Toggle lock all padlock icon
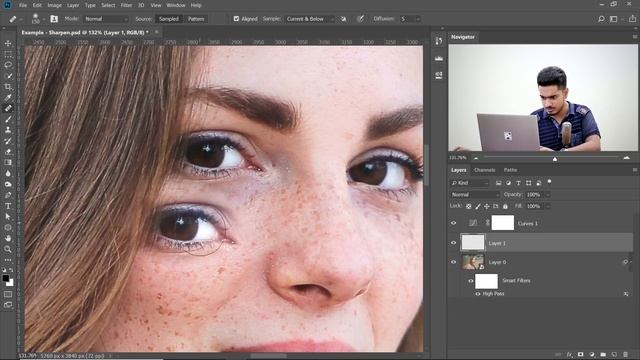The width and height of the screenshot is (640, 360). click(x=505, y=207)
